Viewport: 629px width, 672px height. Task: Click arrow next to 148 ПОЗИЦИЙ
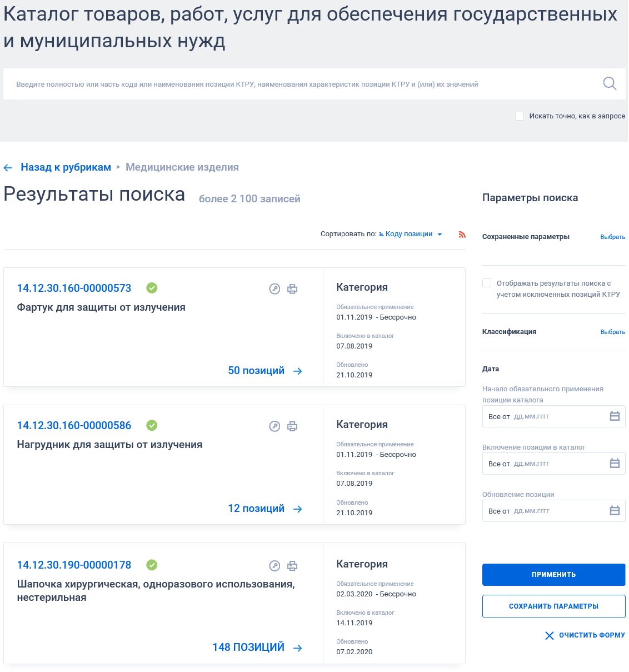(x=298, y=648)
